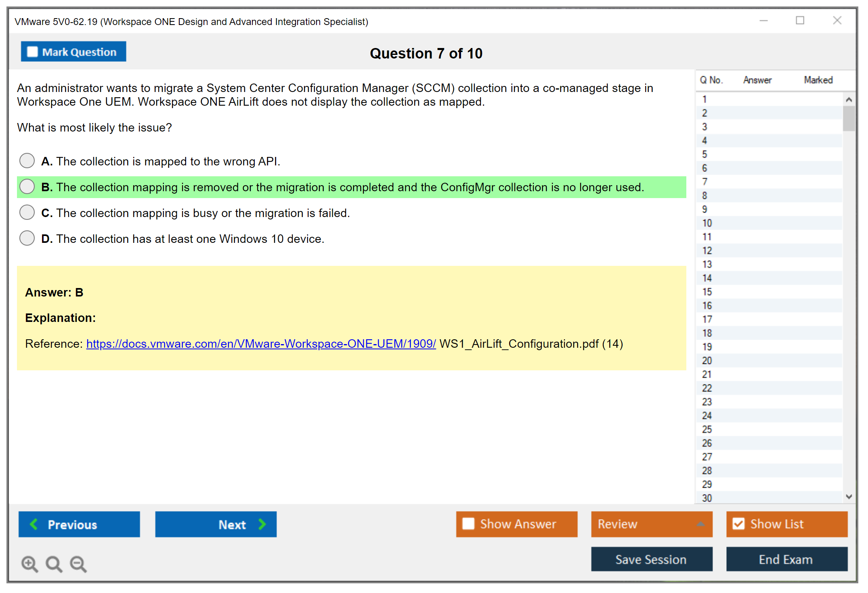The width and height of the screenshot is (868, 593).
Task: Click the End Exam button
Action: tap(786, 559)
